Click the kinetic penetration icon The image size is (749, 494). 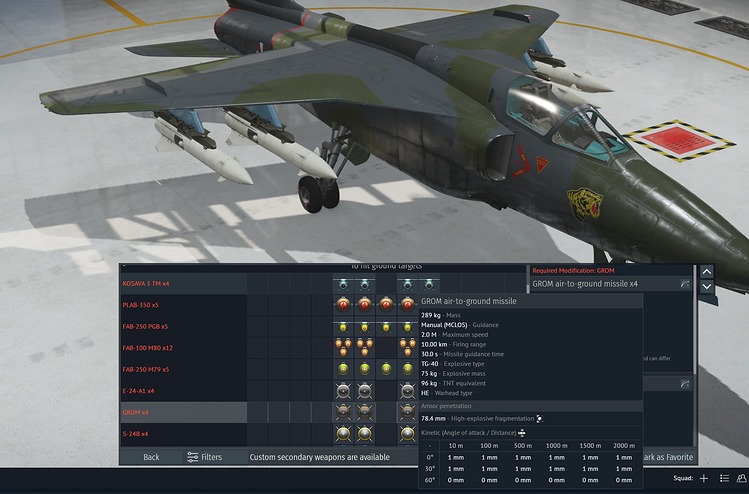click(522, 433)
